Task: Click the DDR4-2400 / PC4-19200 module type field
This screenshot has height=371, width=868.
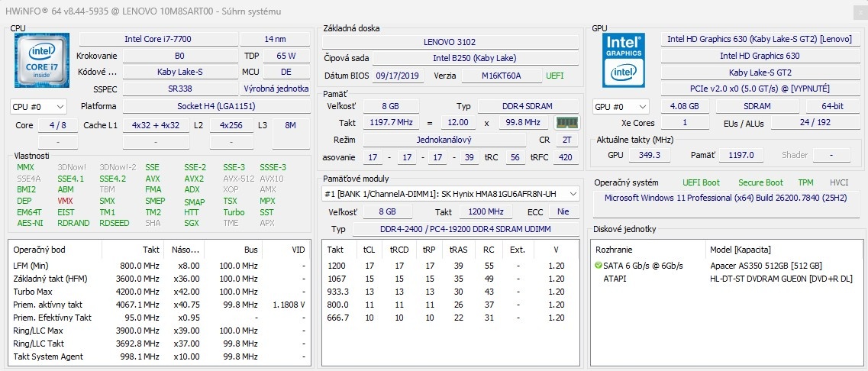Action: pos(466,229)
